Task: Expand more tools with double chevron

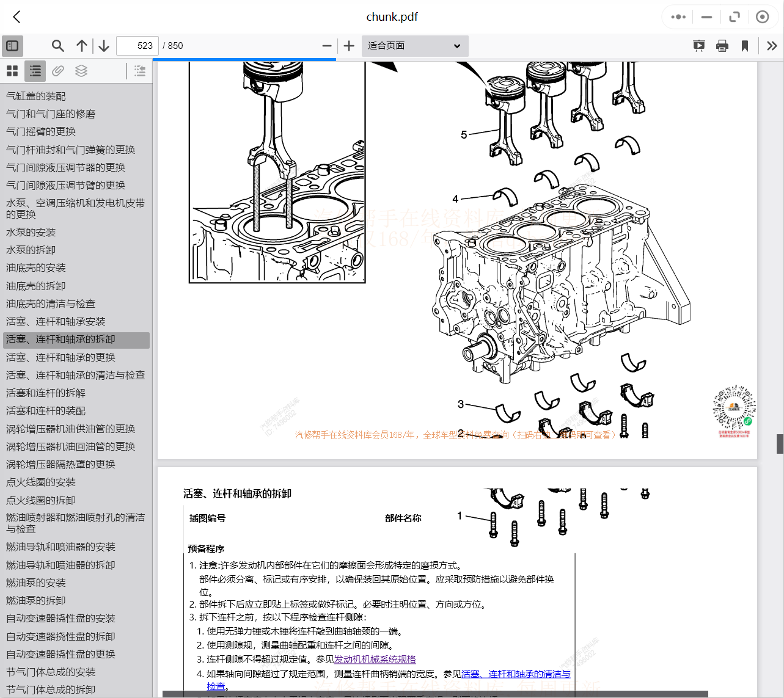Action: click(x=771, y=46)
